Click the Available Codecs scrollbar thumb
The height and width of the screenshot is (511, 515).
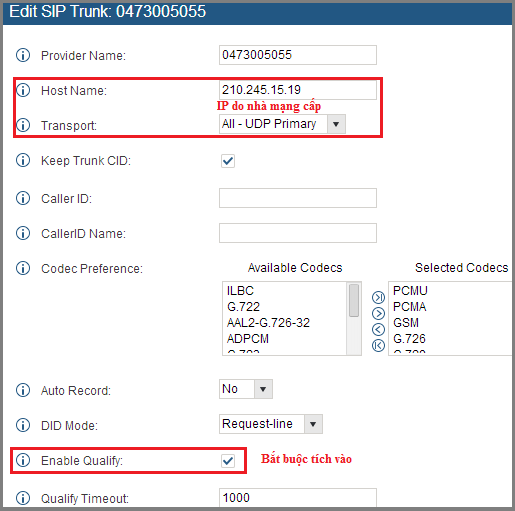(354, 300)
